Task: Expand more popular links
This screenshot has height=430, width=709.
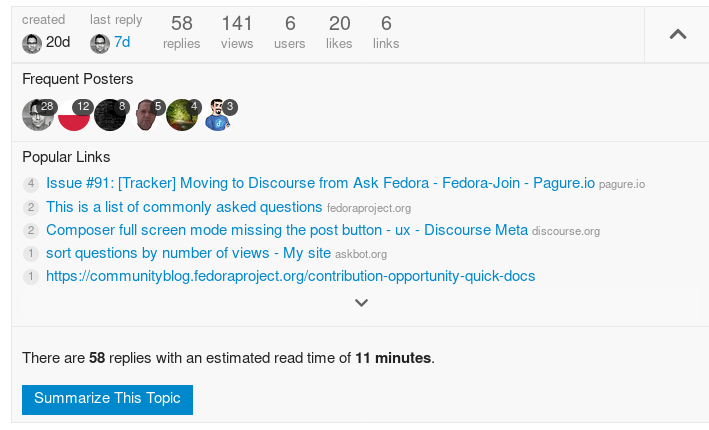Action: pyautogui.click(x=362, y=302)
